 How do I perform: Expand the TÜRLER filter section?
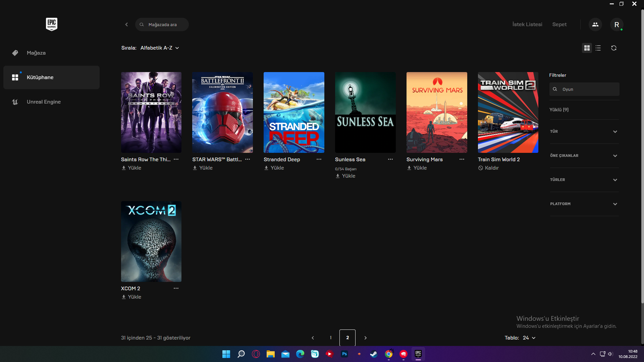point(584,180)
